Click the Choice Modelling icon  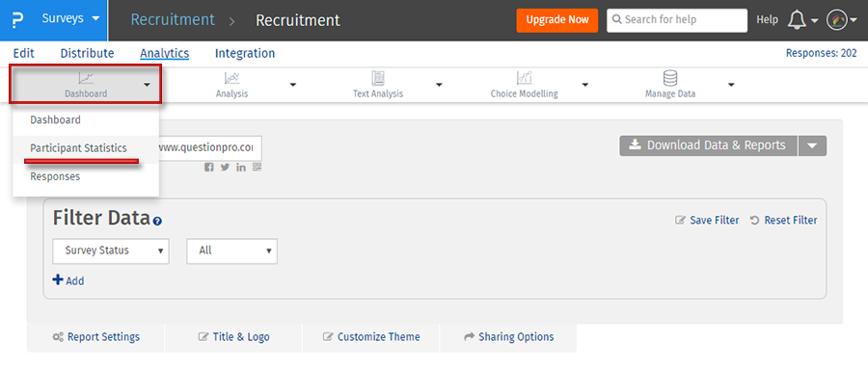pos(524,78)
